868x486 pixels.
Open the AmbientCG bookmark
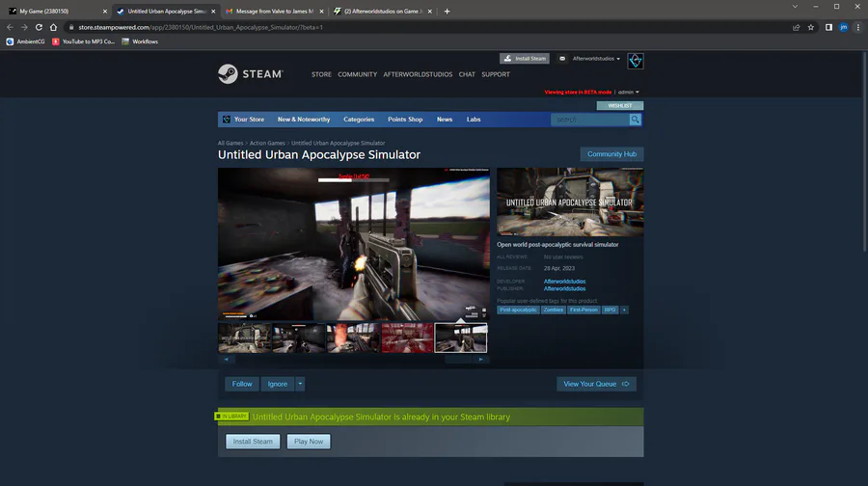25,41
